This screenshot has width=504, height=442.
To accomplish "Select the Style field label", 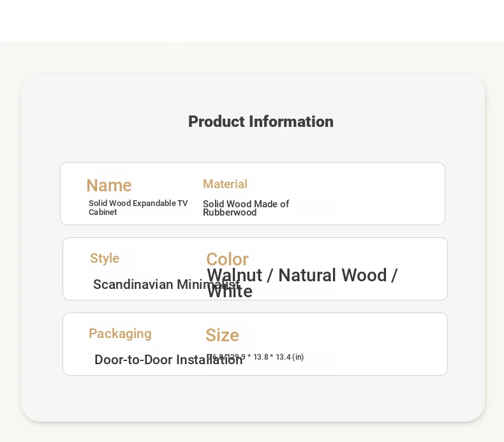I will tap(105, 258).
